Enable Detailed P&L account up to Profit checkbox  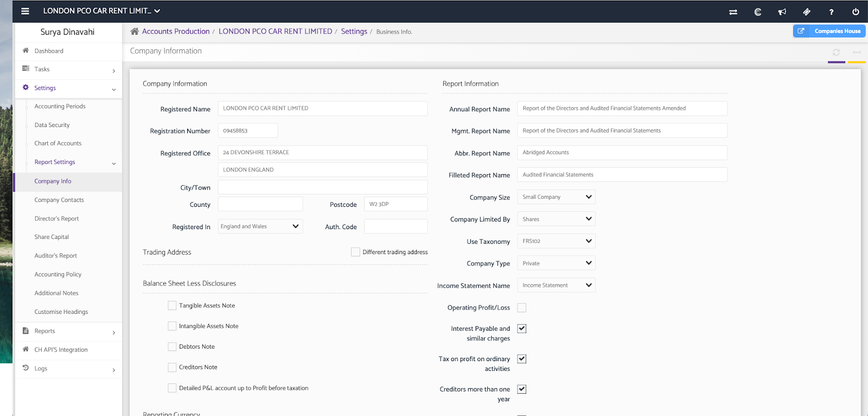tap(172, 388)
